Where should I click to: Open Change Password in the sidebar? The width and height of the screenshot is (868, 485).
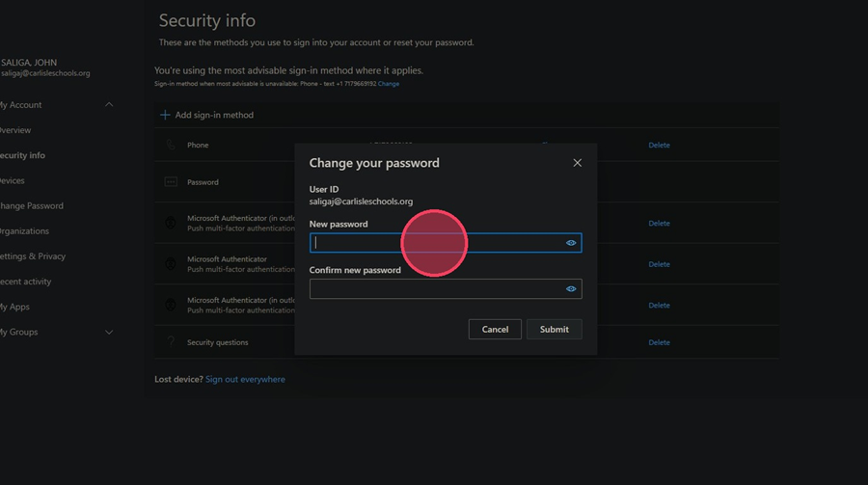(31, 206)
